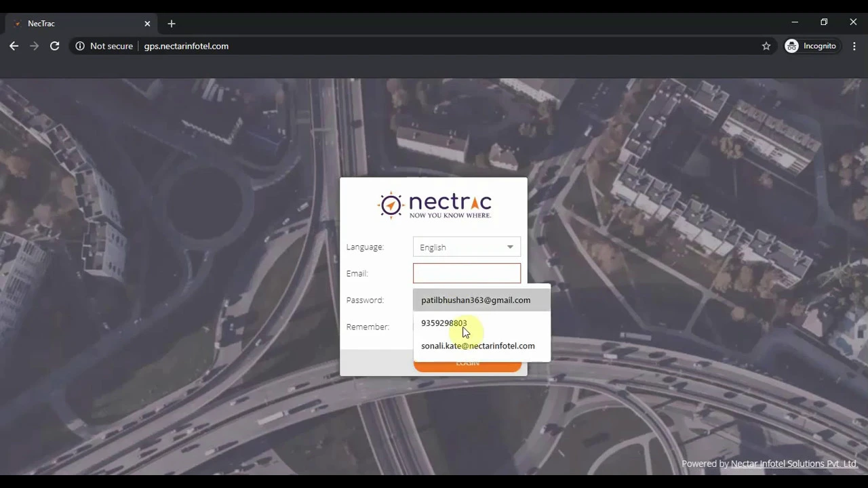Click the NecTrac logo on the login card
This screenshot has width=868, height=488.
[x=434, y=205]
